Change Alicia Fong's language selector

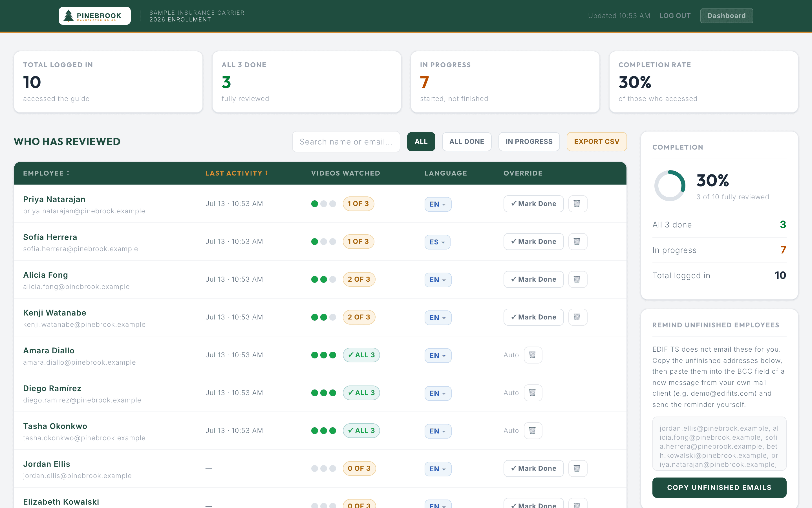click(x=438, y=279)
